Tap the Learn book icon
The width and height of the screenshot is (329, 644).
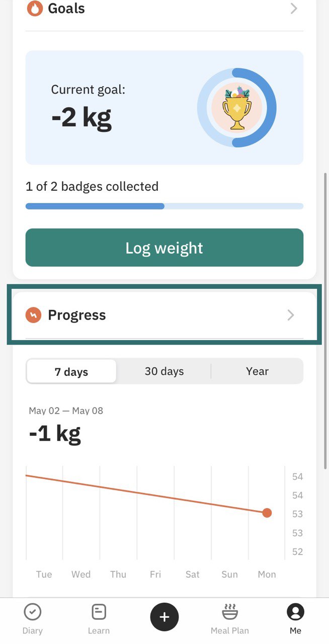click(99, 612)
